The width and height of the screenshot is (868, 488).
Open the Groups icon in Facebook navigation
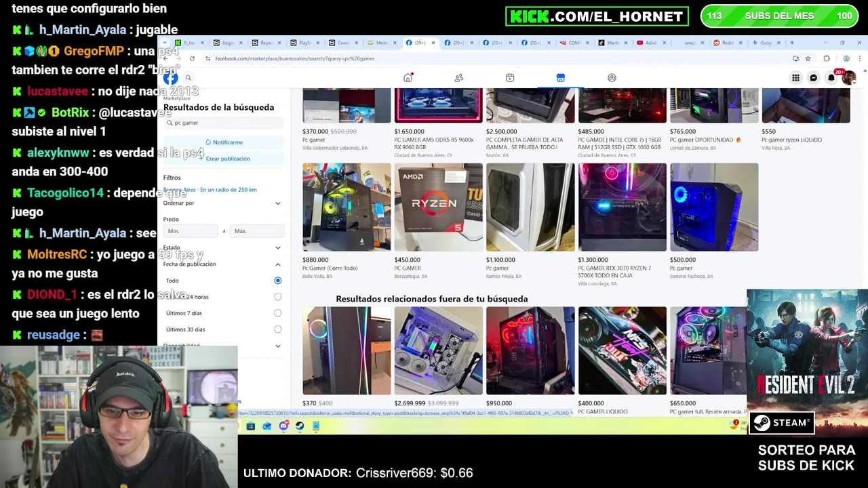tap(612, 78)
